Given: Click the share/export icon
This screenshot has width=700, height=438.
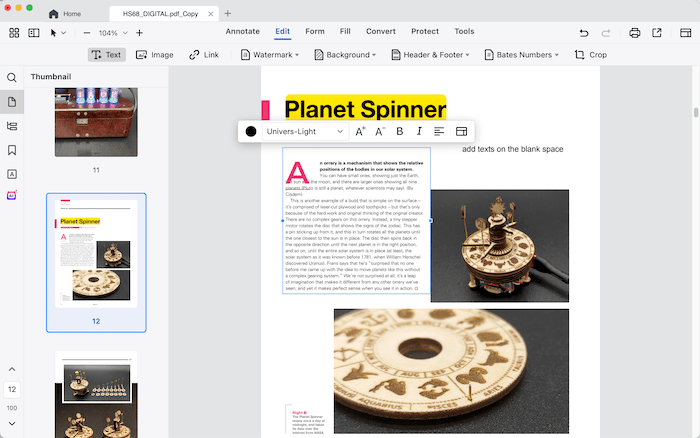Looking at the screenshot, I should click(657, 33).
